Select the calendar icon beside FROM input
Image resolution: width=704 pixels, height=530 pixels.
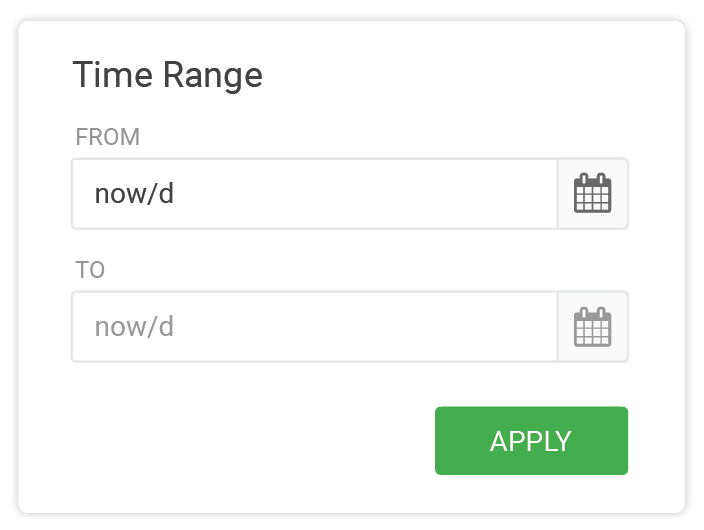[x=593, y=193]
